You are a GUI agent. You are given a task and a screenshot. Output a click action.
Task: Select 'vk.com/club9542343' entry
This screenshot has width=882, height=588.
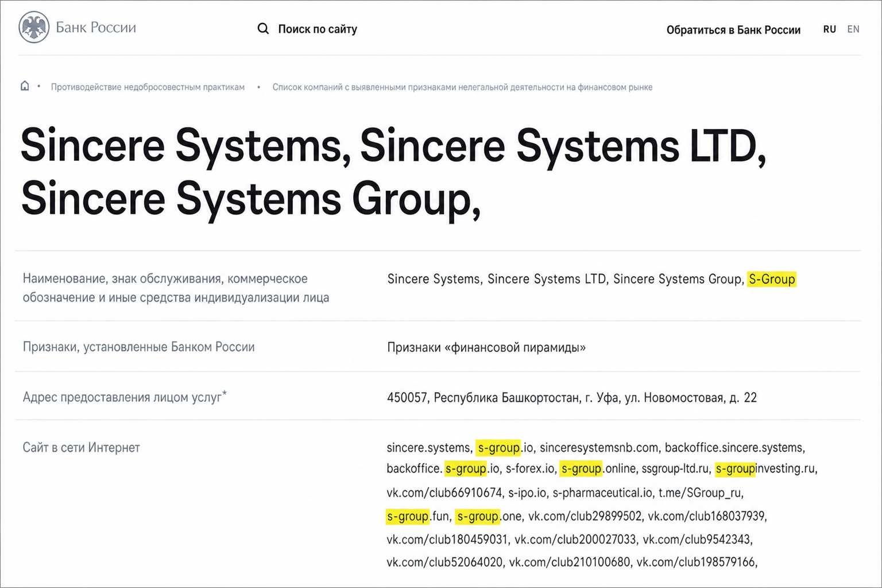tap(697, 539)
